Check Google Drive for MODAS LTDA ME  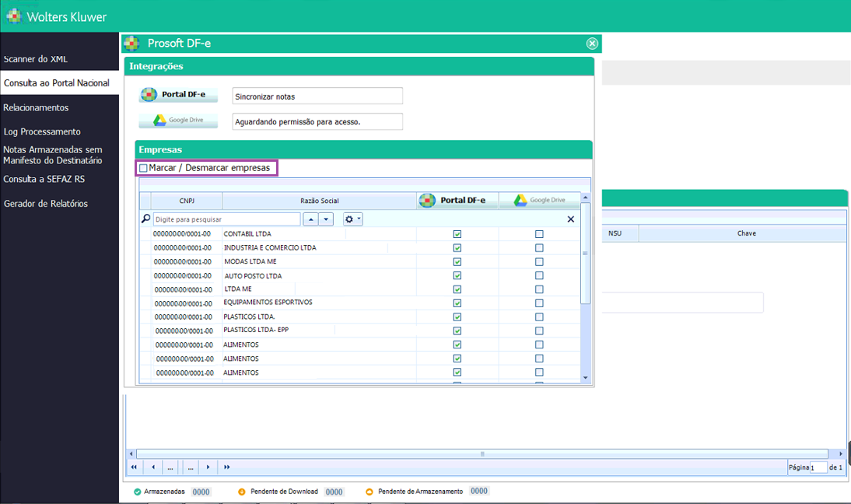click(x=539, y=262)
